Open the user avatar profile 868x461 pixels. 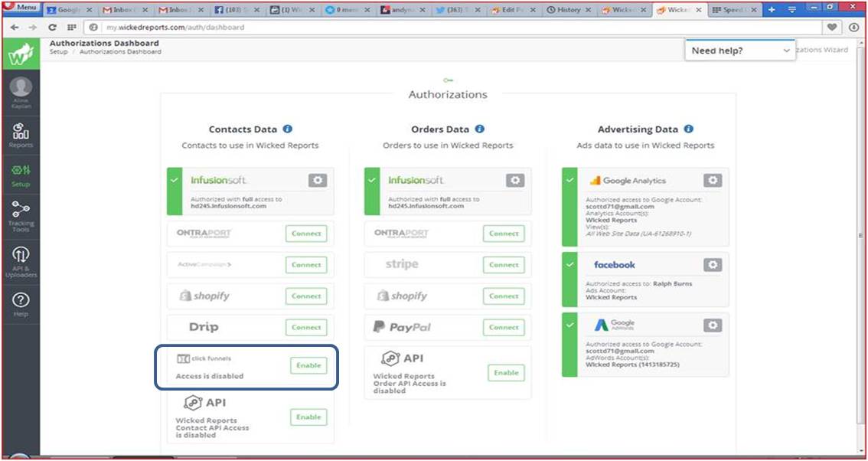21,87
